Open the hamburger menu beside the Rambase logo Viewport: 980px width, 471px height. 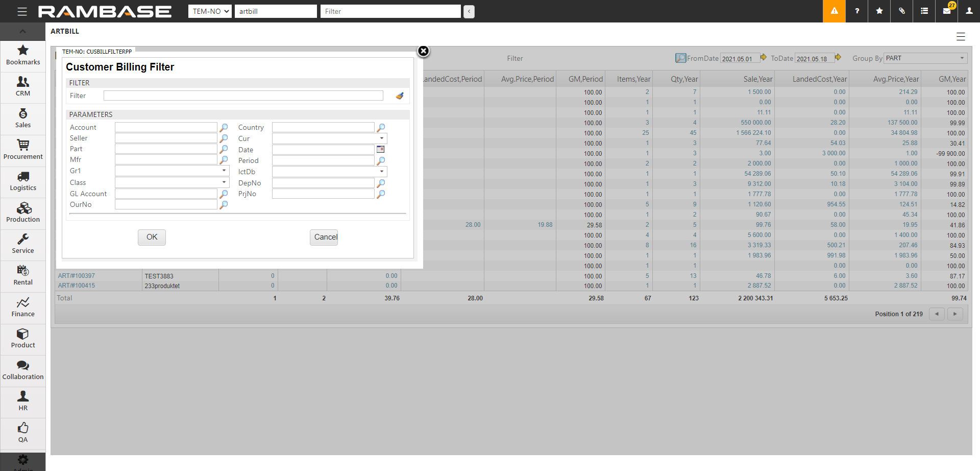[22, 11]
